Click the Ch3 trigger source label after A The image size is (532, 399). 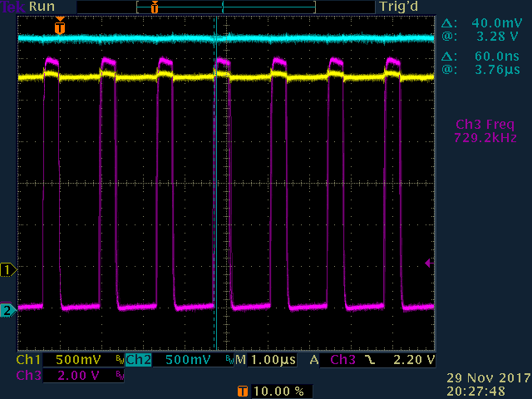(x=342, y=360)
